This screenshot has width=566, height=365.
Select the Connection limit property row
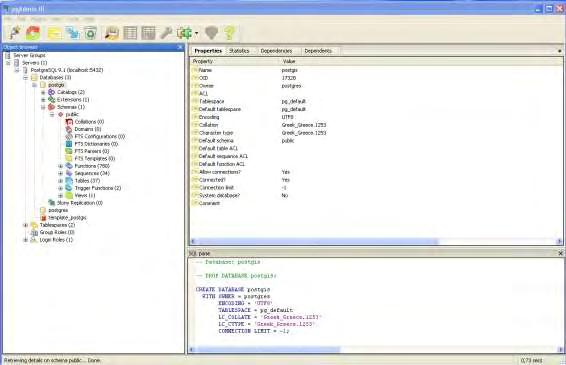click(376, 188)
